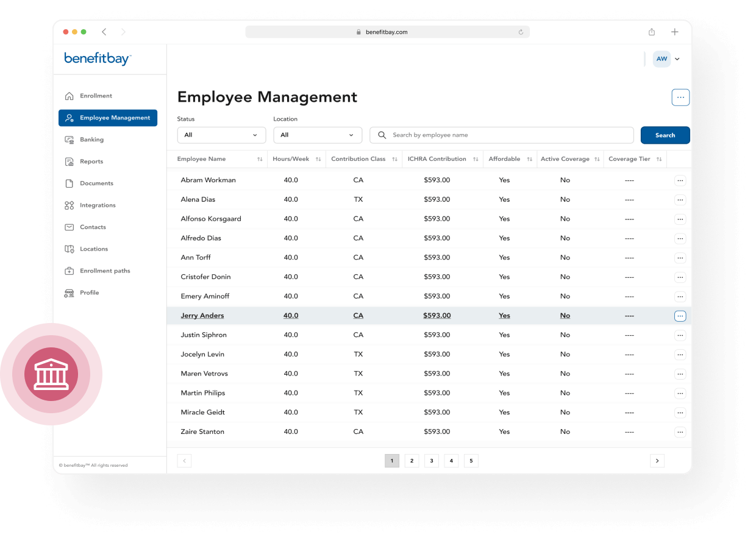Open row actions for Miracle Geidt
The height and width of the screenshot is (543, 756).
click(x=680, y=413)
